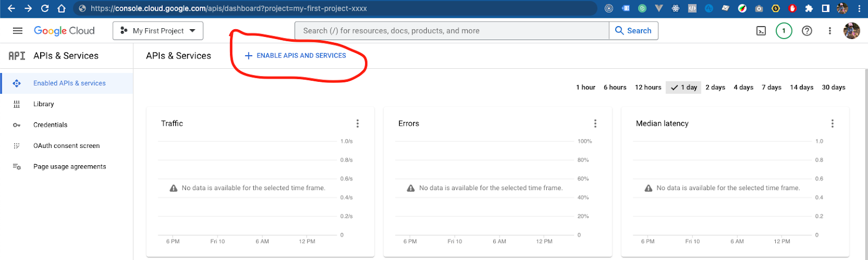This screenshot has height=260, width=868.
Task: Select 6 hours time range
Action: 615,87
